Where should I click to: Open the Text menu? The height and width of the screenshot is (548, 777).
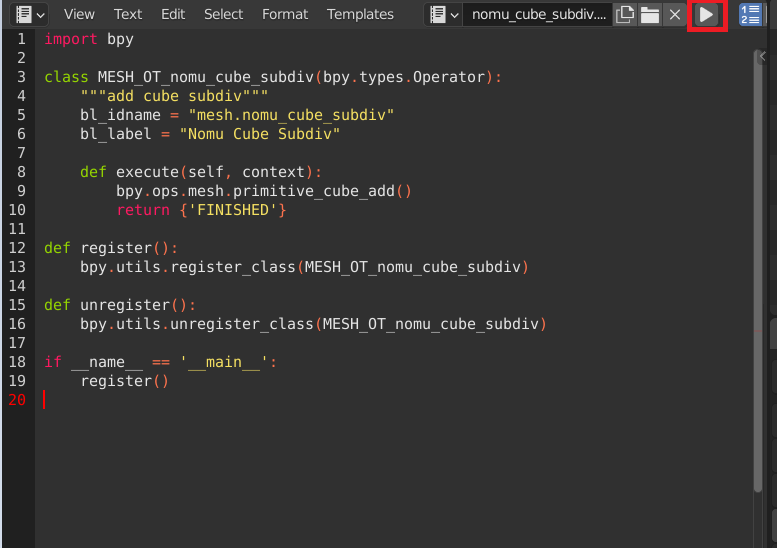point(128,14)
